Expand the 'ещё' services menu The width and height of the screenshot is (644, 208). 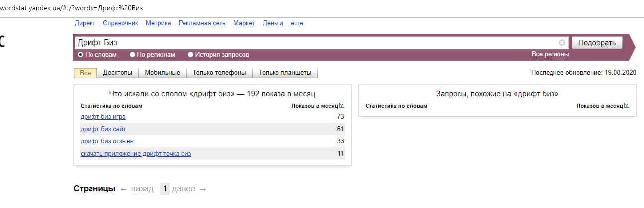point(297,23)
